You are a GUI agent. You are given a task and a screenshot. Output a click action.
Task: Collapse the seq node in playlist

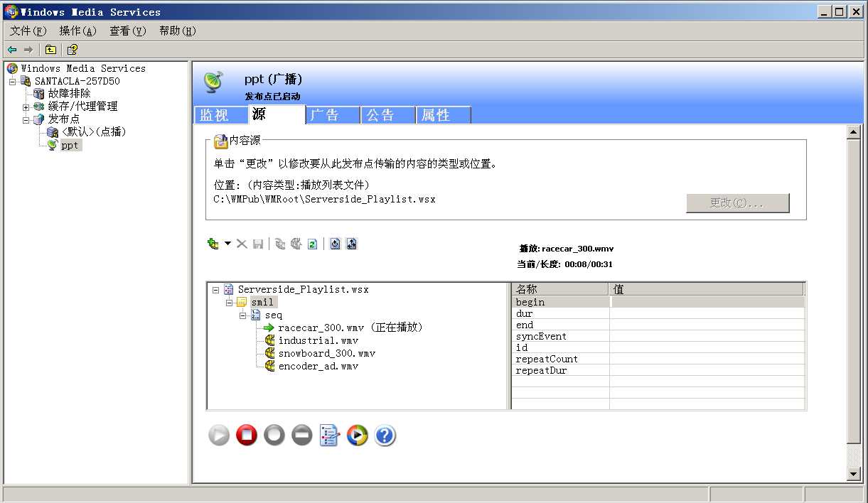(x=242, y=315)
